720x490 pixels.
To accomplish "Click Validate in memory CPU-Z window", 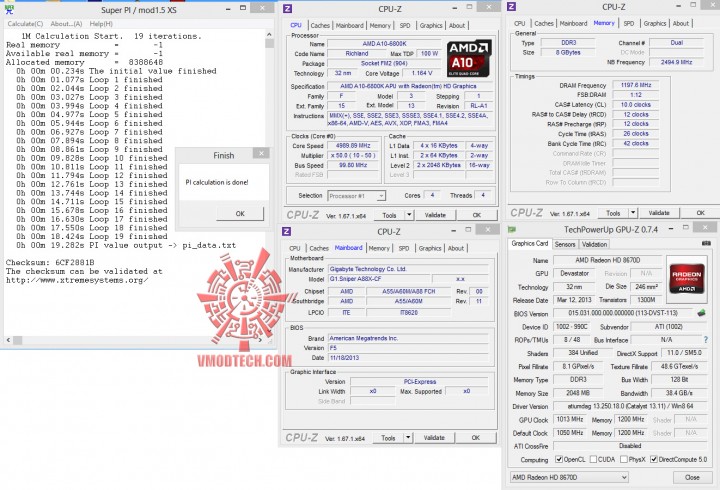I will [x=658, y=213].
